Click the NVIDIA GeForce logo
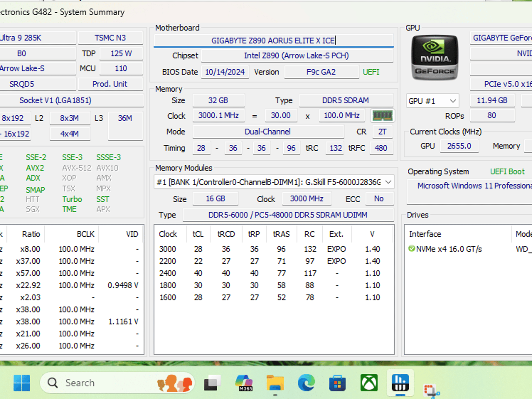The width and height of the screenshot is (532, 399). 435,57
